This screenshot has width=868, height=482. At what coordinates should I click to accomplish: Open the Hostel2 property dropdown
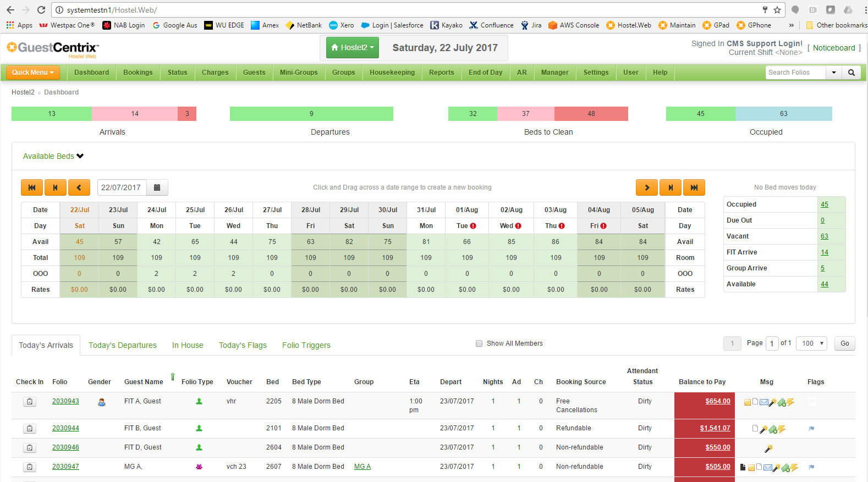coord(352,48)
